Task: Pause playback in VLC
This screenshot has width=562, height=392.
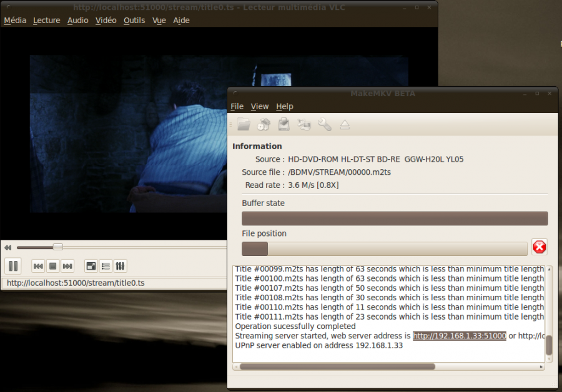Action: [x=13, y=266]
